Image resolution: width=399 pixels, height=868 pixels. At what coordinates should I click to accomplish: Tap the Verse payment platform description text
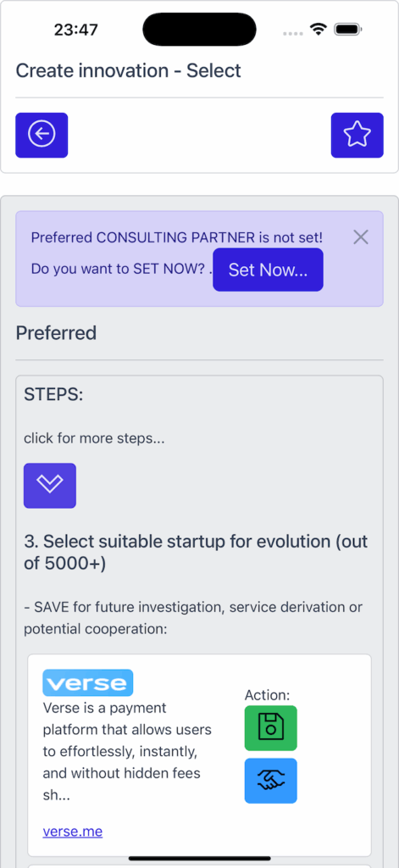click(127, 752)
